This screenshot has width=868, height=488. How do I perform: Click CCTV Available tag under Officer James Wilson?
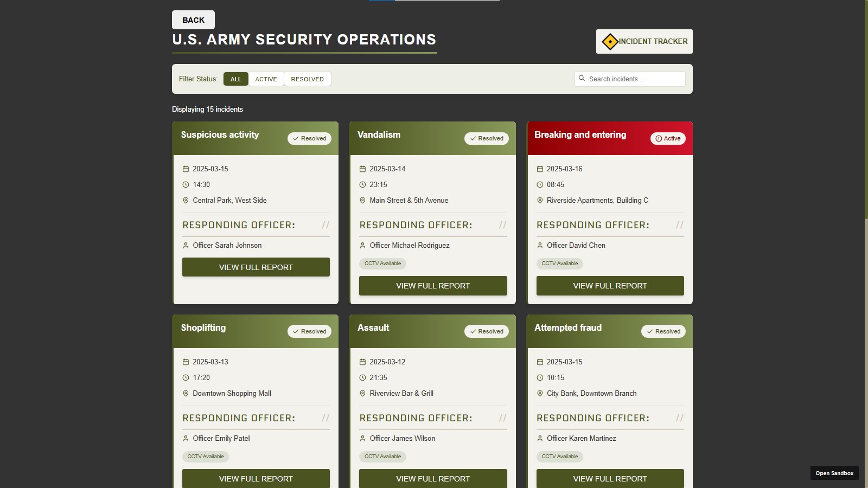pyautogui.click(x=382, y=457)
